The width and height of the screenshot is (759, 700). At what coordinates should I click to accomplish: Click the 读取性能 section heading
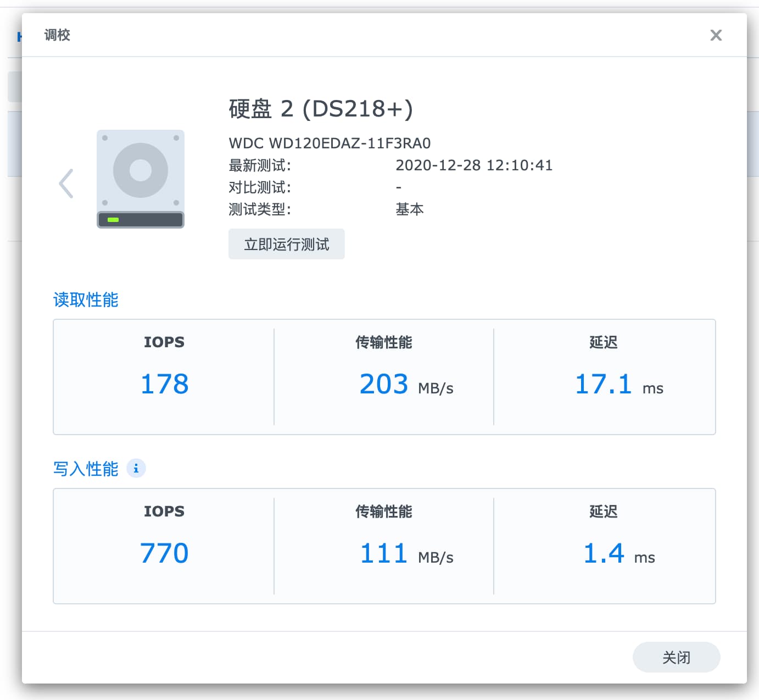86,299
